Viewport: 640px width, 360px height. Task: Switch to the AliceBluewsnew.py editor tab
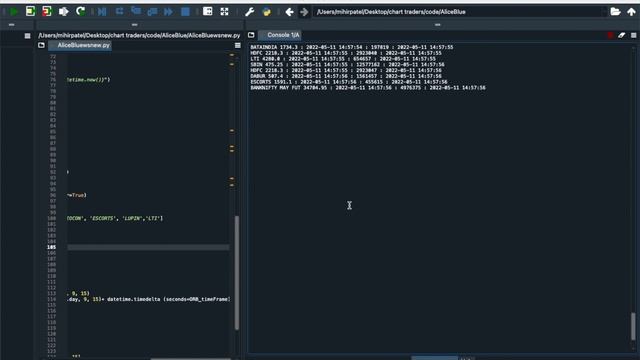[80, 45]
